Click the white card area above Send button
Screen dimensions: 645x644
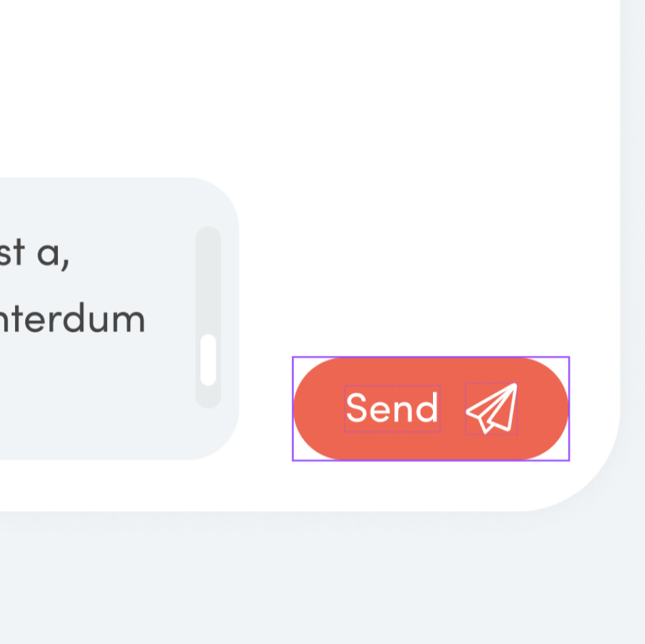coord(430,273)
